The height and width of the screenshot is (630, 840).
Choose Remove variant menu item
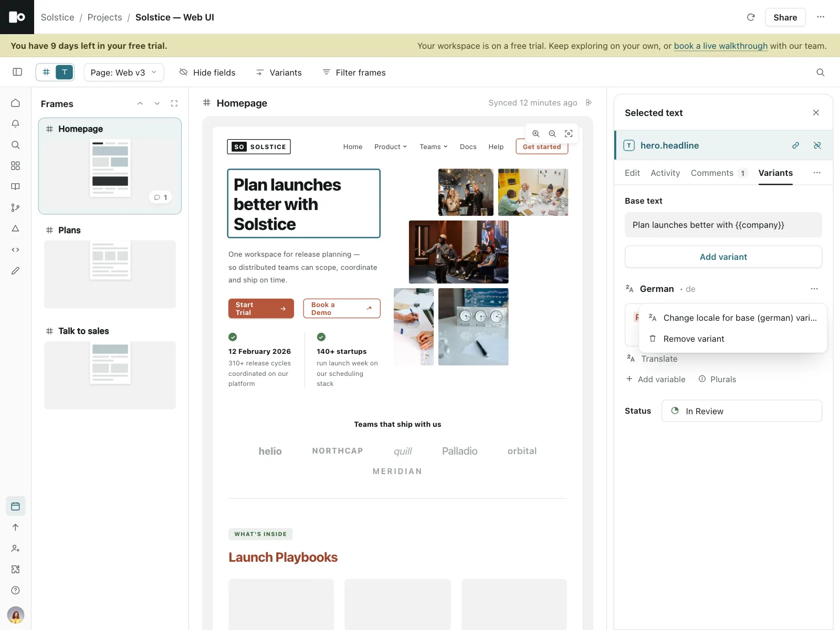[x=733, y=339]
